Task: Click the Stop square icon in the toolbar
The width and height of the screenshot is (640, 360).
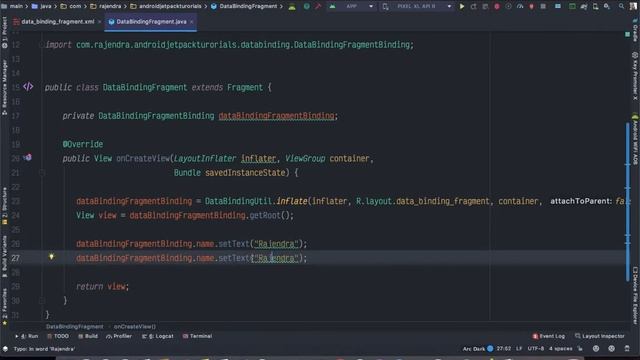Action: click(543, 7)
